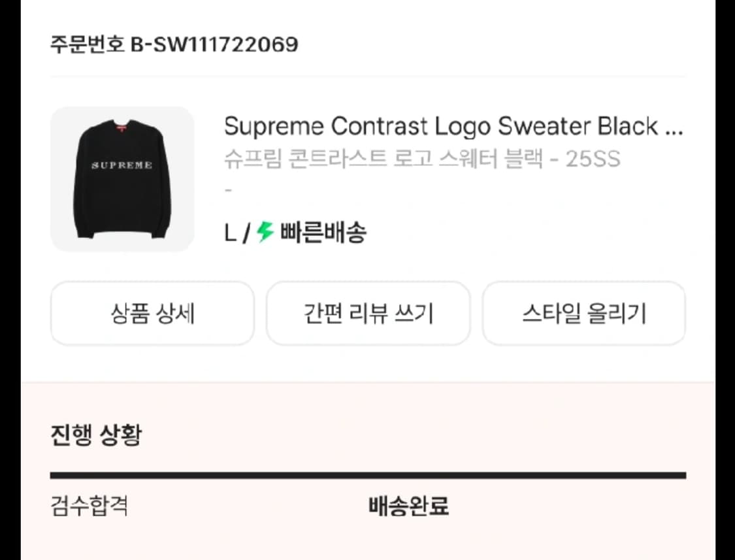
Task: Open the 상품 상세 product details page
Action: pyautogui.click(x=152, y=314)
